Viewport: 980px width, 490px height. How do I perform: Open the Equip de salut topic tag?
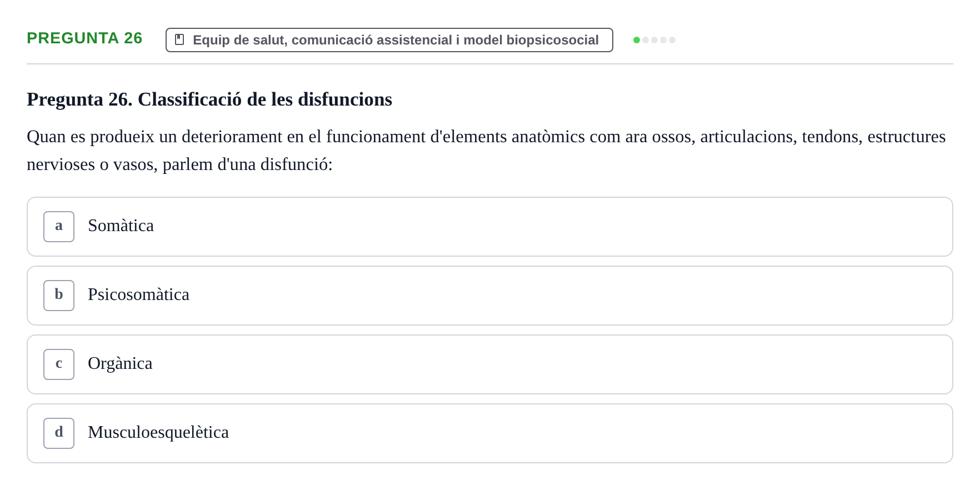[389, 40]
